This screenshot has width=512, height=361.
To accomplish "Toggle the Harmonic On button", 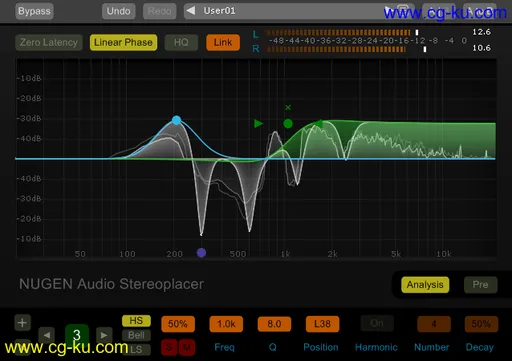I will 377,323.
